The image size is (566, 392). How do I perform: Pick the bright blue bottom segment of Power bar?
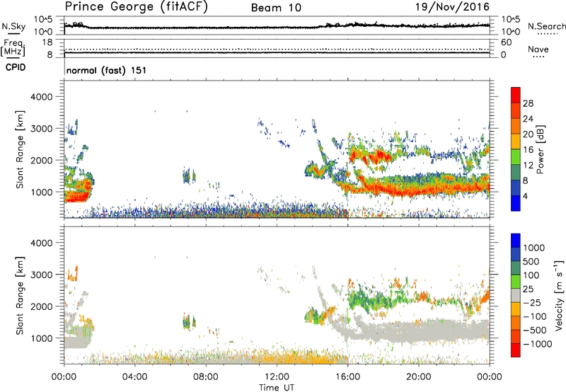pos(516,204)
